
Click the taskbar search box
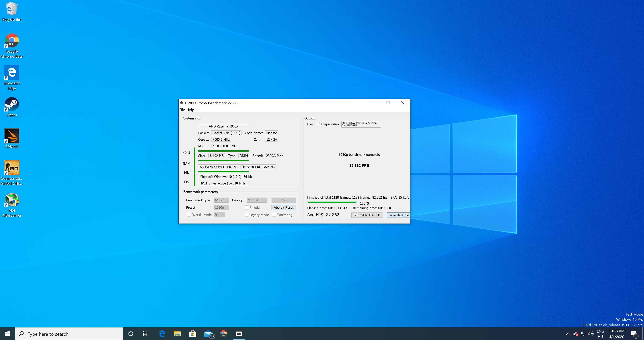coord(69,334)
